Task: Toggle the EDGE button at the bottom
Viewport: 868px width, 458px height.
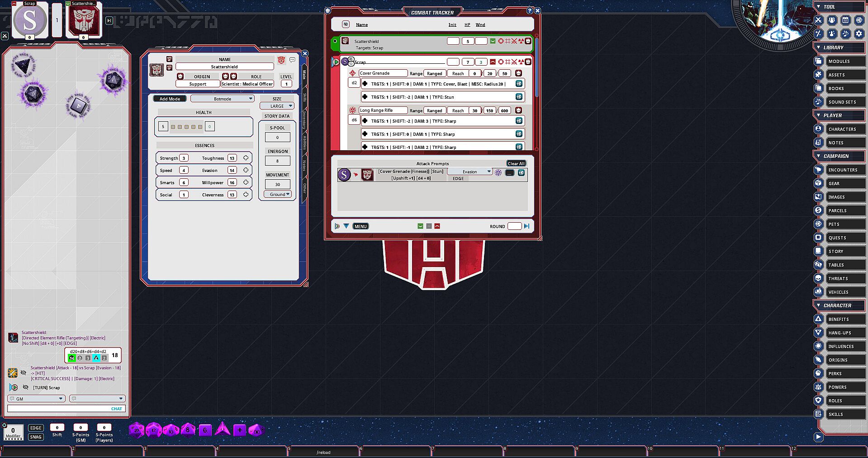Action: tap(36, 428)
